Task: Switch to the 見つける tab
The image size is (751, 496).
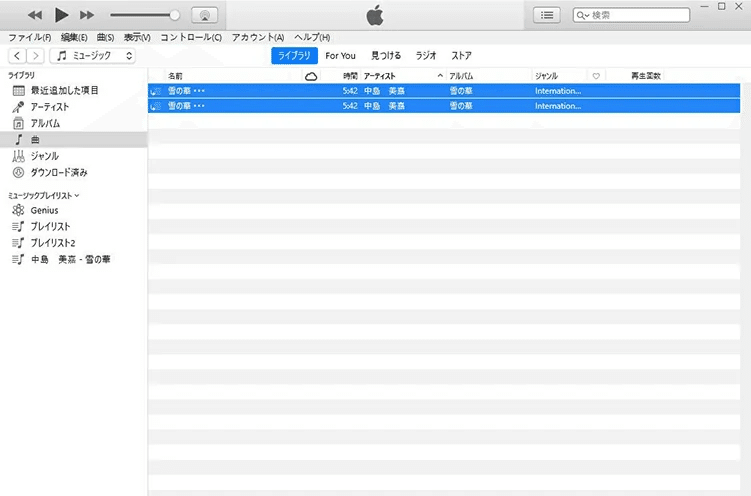Action: [386, 56]
